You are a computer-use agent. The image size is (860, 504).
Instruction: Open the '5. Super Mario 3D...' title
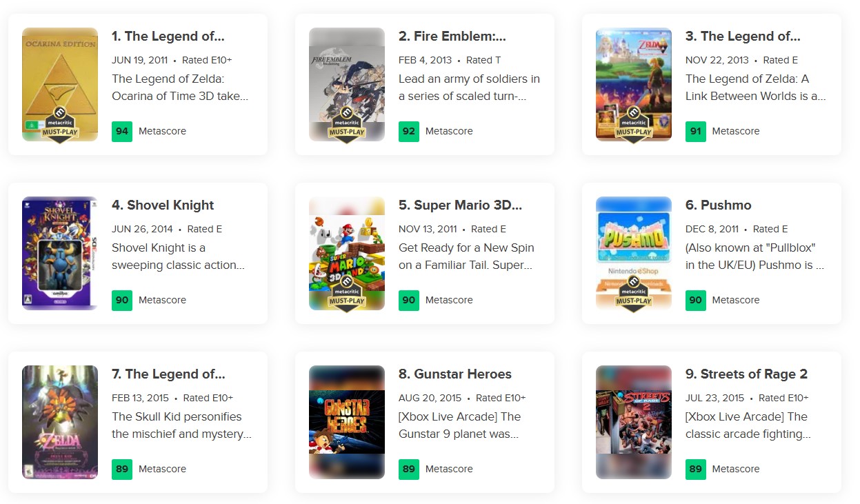click(x=460, y=205)
